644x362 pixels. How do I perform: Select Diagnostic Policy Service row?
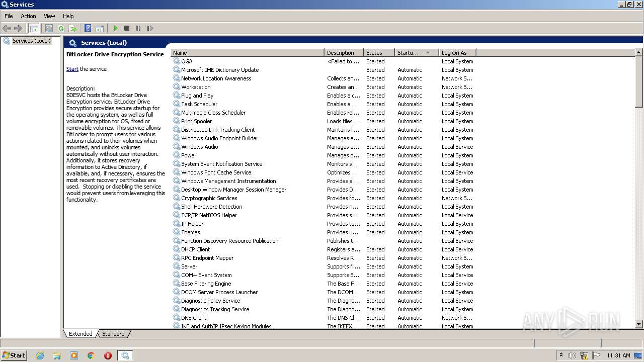click(323, 301)
